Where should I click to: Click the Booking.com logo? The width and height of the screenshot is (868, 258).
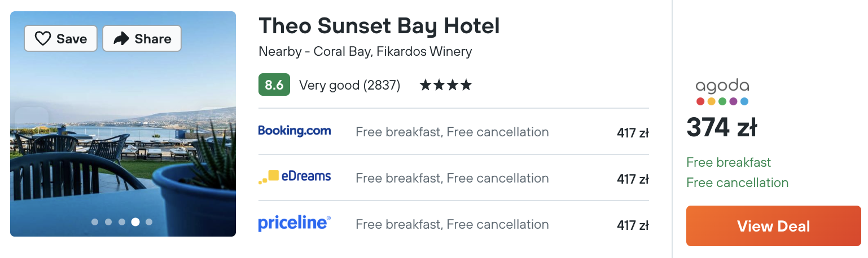[x=295, y=131]
